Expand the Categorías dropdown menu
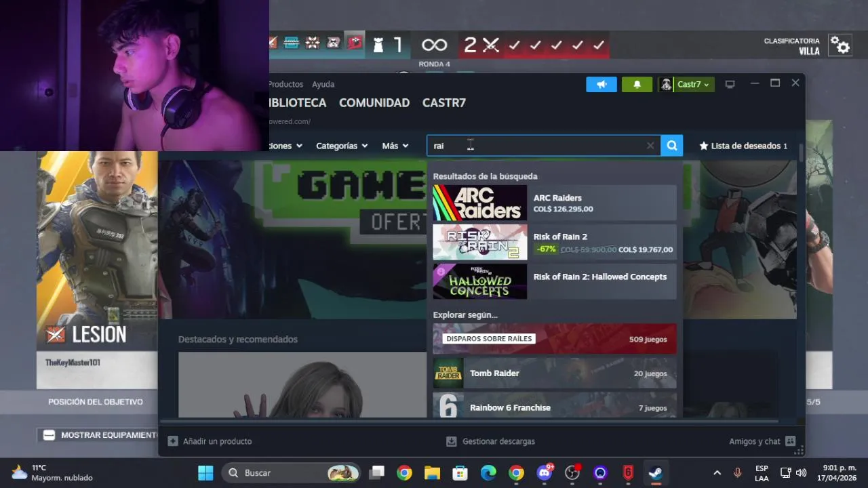The height and width of the screenshot is (488, 868). (342, 146)
